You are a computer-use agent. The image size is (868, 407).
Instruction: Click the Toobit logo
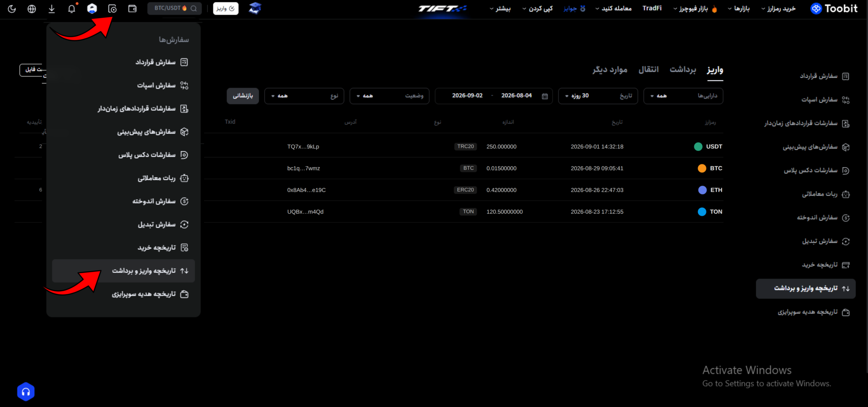(834, 8)
